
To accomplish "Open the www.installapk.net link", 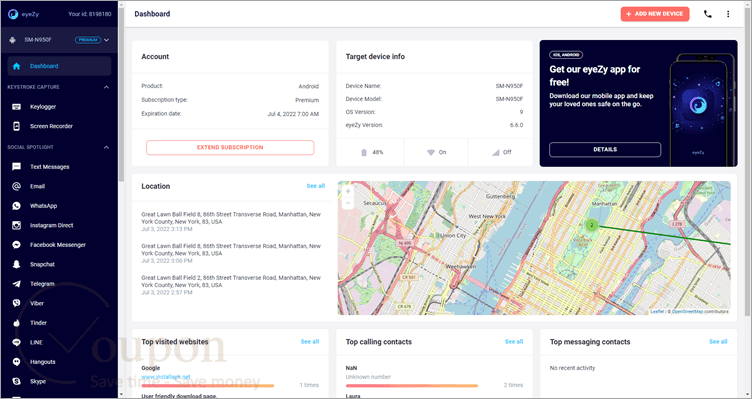I will pos(166,377).
